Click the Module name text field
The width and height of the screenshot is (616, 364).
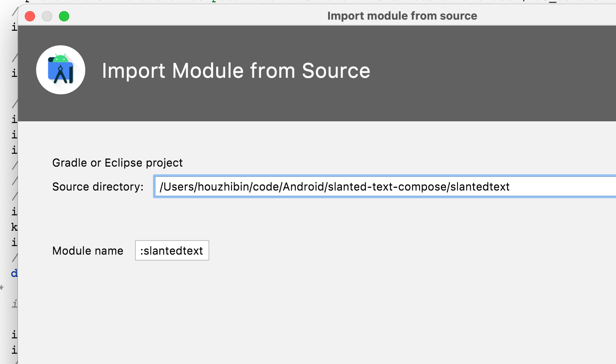172,251
